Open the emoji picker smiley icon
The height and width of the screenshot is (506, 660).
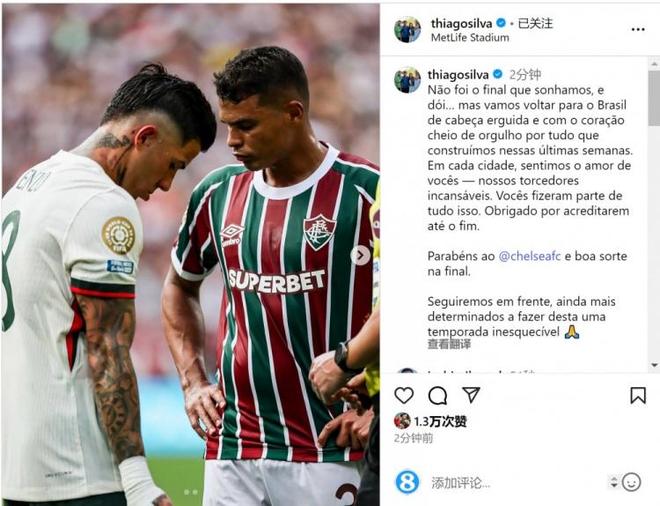[631, 482]
